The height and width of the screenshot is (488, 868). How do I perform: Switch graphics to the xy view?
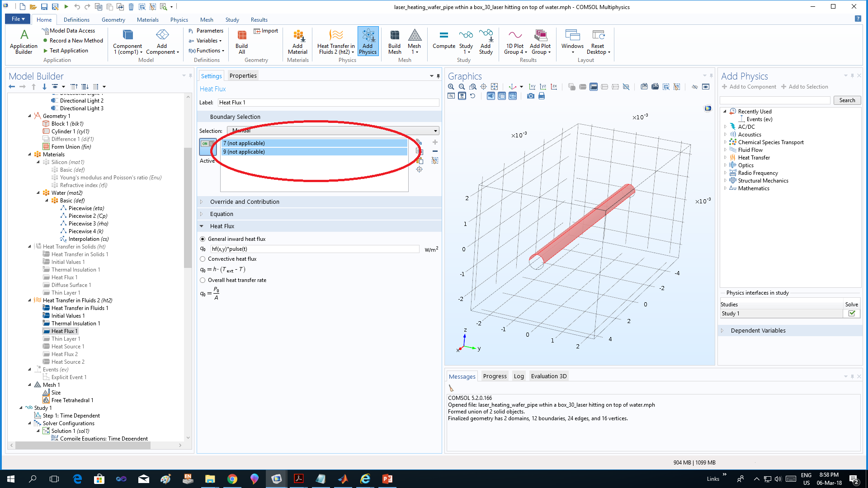532,87
